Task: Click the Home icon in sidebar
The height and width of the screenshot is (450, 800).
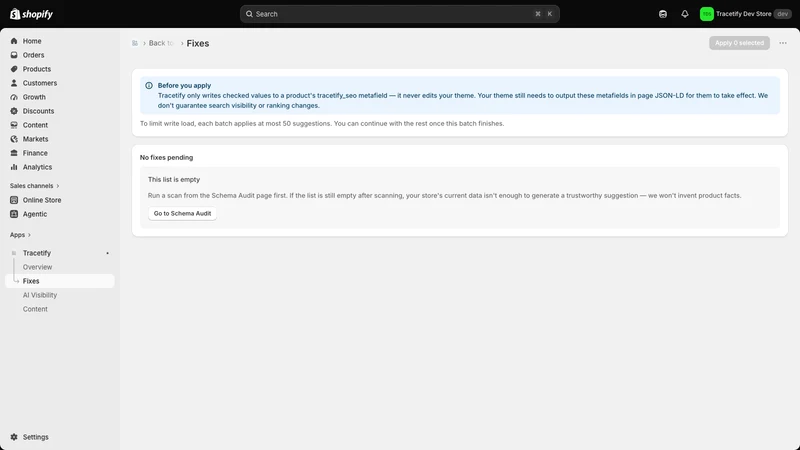Action: click(x=14, y=41)
